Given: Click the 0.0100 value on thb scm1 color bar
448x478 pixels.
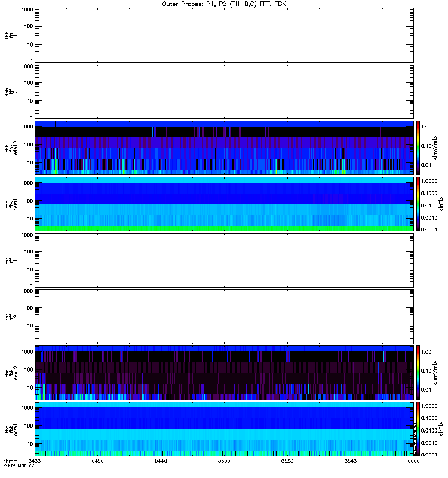Looking at the screenshot, I should [429, 206].
